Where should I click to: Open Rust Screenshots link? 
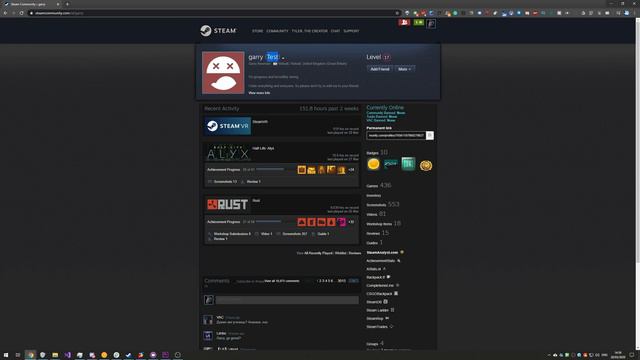(295, 234)
